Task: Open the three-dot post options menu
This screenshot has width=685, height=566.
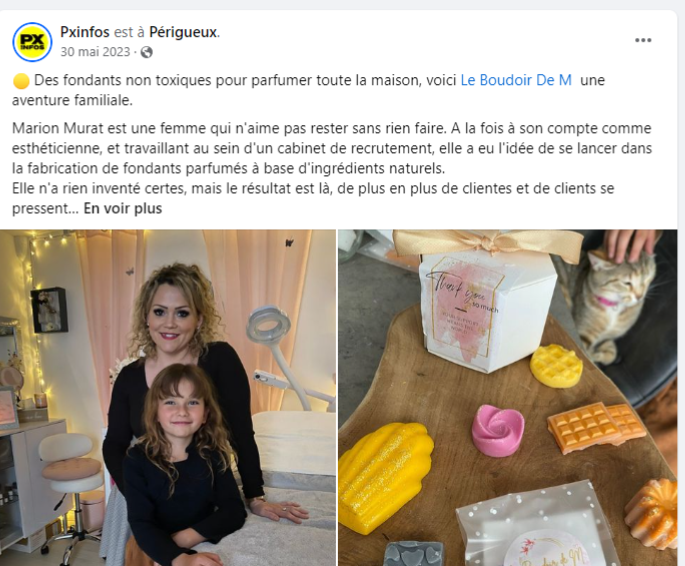Action: [x=643, y=40]
